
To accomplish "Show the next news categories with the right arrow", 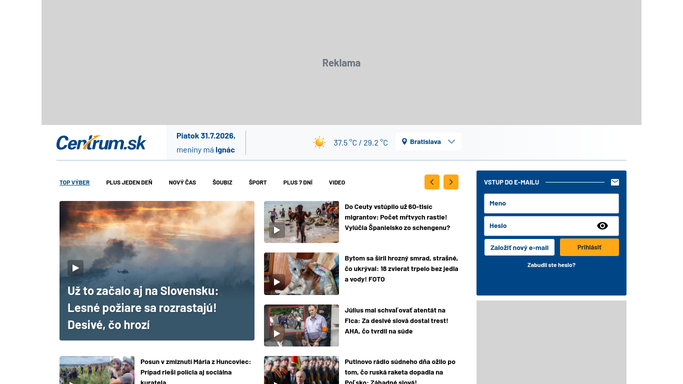I will pos(451,182).
